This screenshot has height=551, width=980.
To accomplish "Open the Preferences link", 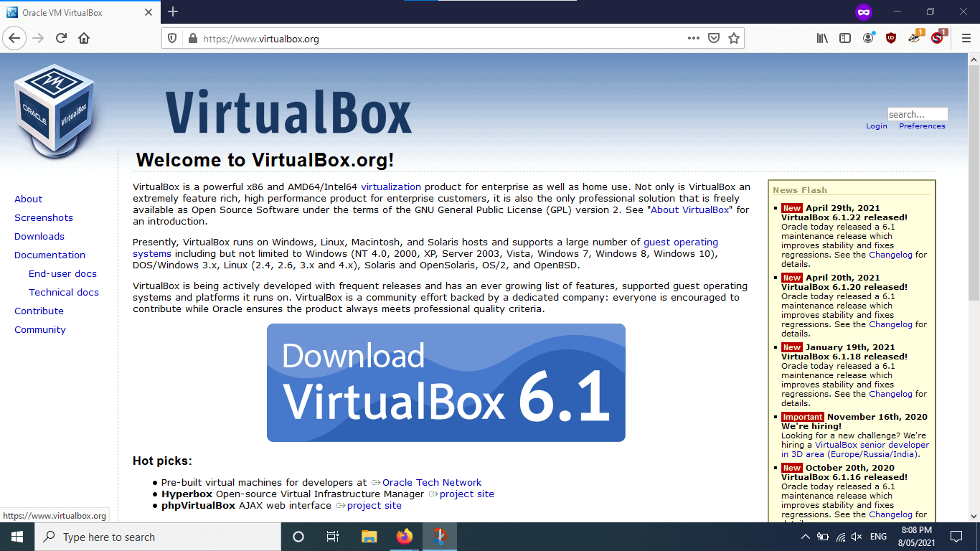I will point(922,126).
